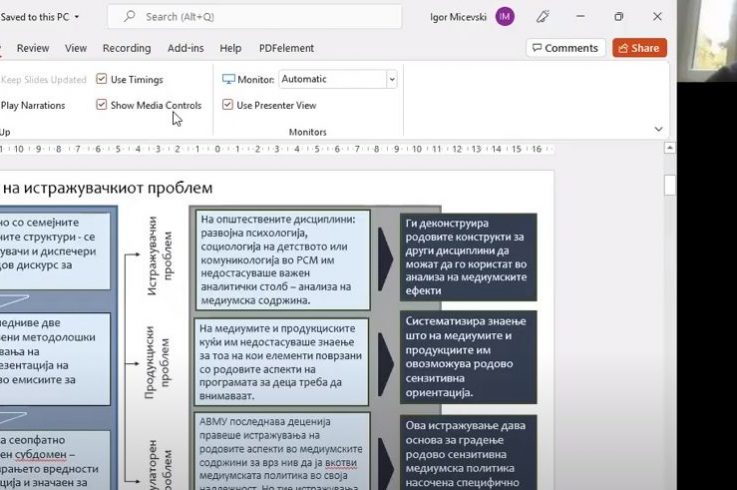Click the share arrow icon
Screen dimensions: 737x490
622,48
